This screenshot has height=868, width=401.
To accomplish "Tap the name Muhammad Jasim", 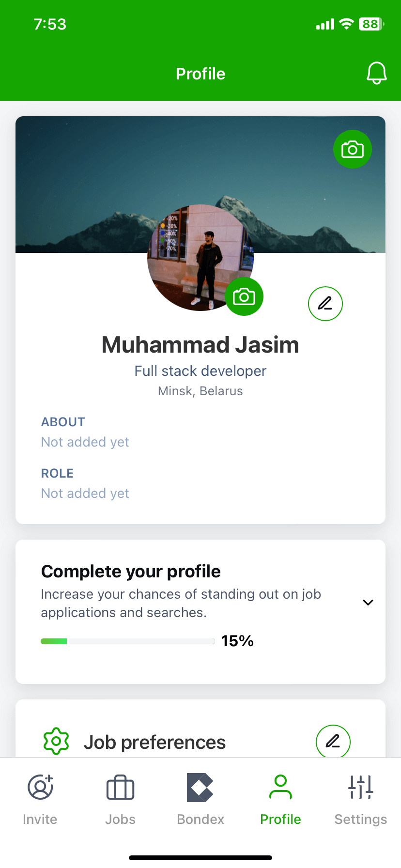I will tap(200, 345).
